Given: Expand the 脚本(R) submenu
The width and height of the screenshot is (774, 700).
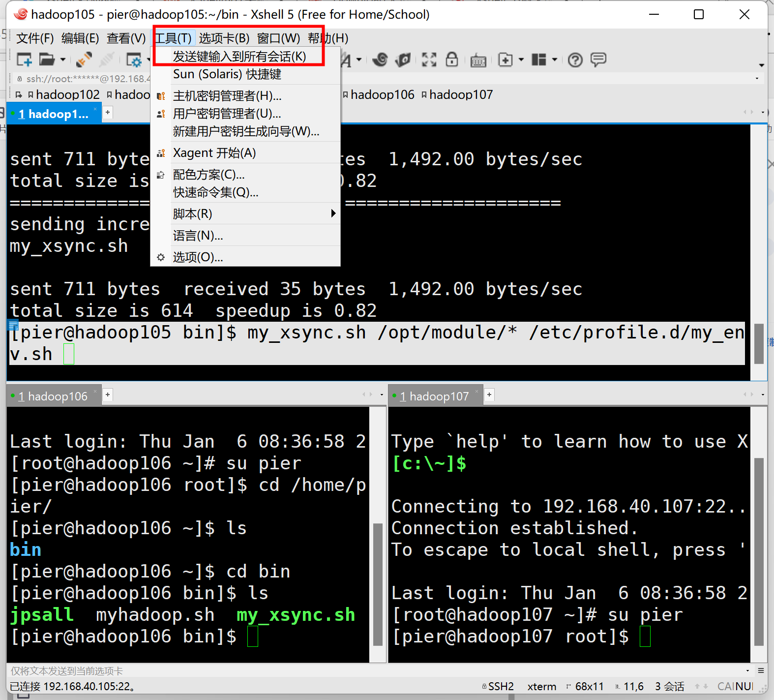Looking at the screenshot, I should (x=245, y=214).
